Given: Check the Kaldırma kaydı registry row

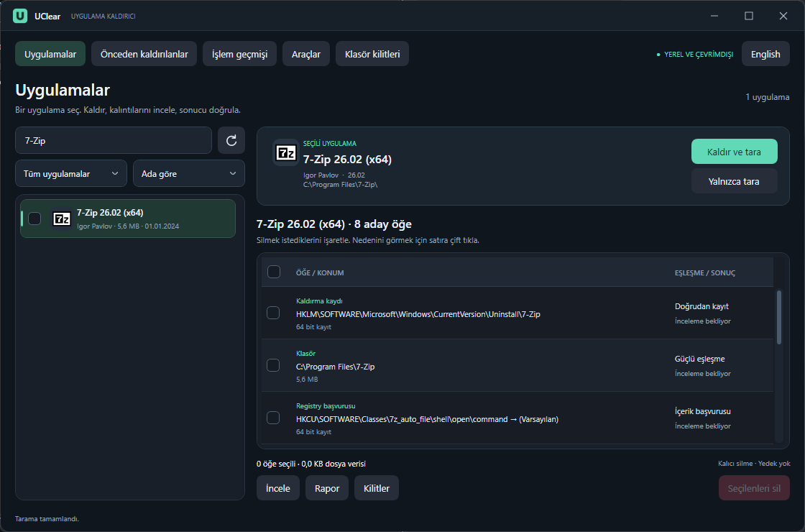Looking at the screenshot, I should pyautogui.click(x=273, y=313).
